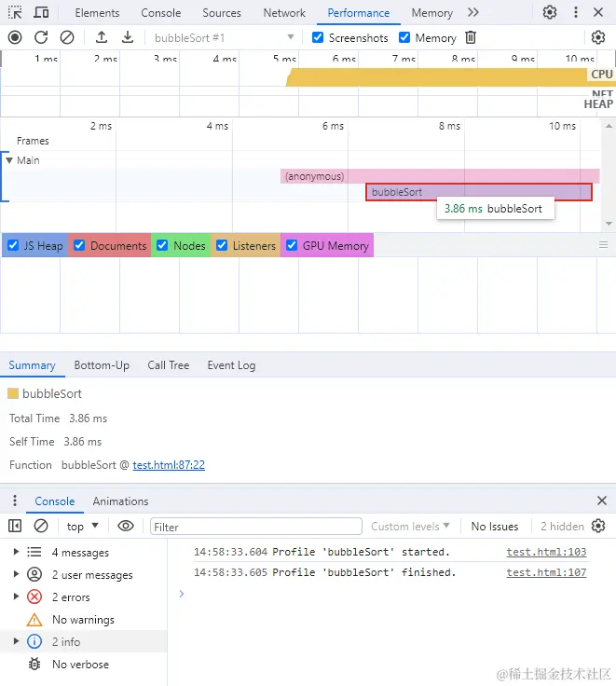Open the test.html:107 console link
The height and width of the screenshot is (686, 616).
[x=546, y=572]
